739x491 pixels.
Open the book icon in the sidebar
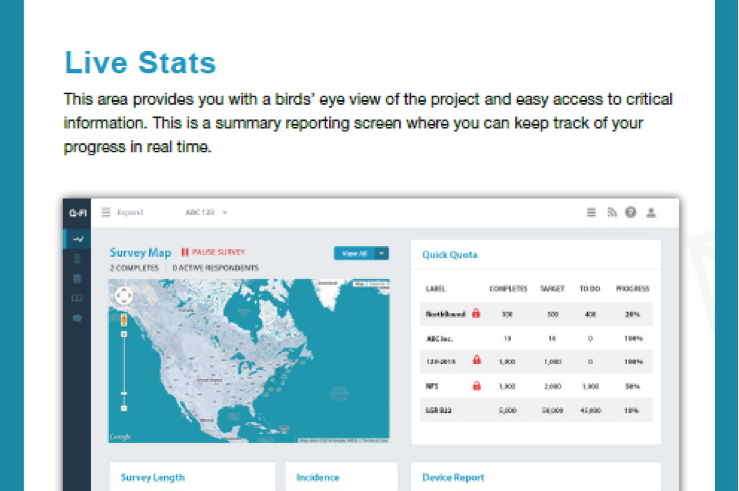click(77, 298)
